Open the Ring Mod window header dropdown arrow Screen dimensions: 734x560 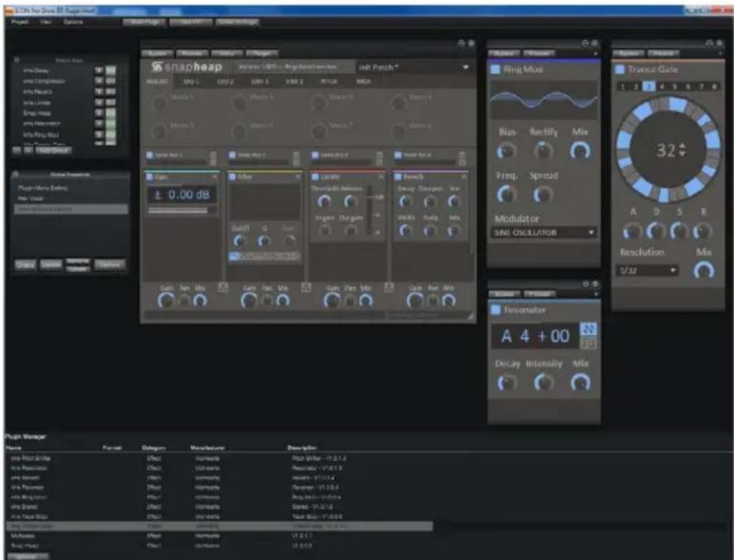point(596,54)
